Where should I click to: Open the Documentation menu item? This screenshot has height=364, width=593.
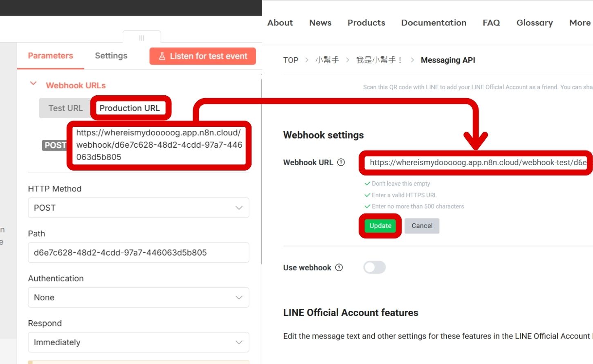pos(434,23)
